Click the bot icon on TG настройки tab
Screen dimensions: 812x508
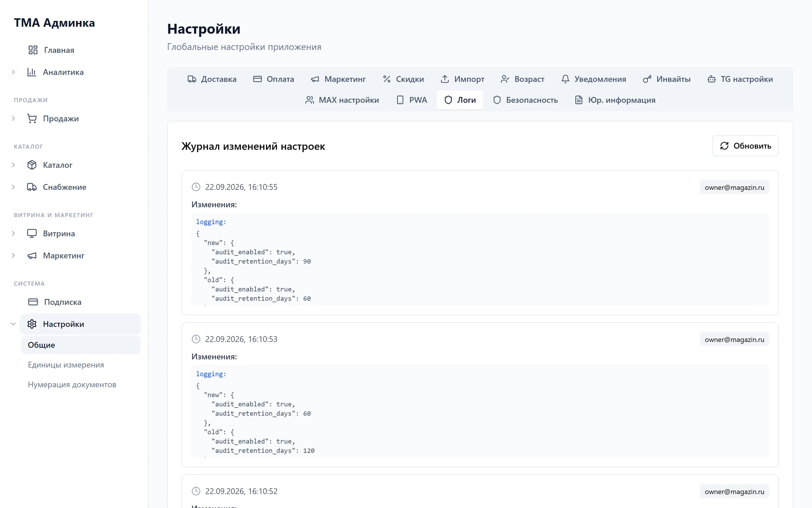(x=711, y=79)
